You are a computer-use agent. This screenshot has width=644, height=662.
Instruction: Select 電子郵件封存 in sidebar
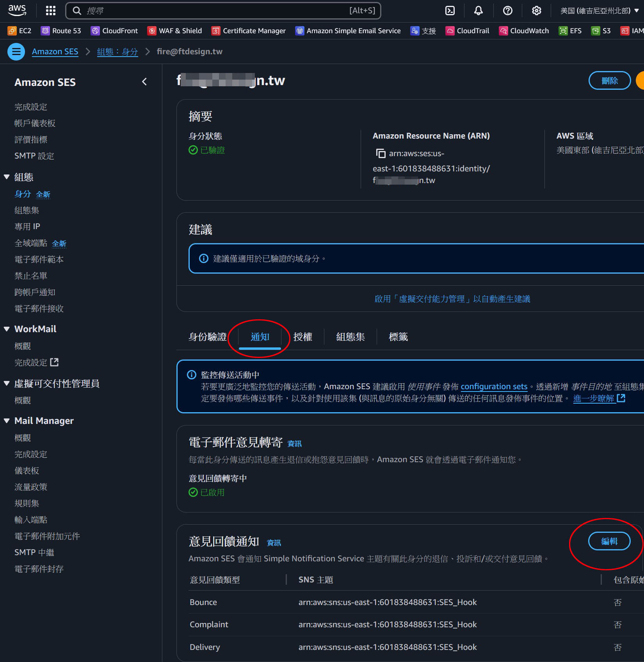(39, 569)
